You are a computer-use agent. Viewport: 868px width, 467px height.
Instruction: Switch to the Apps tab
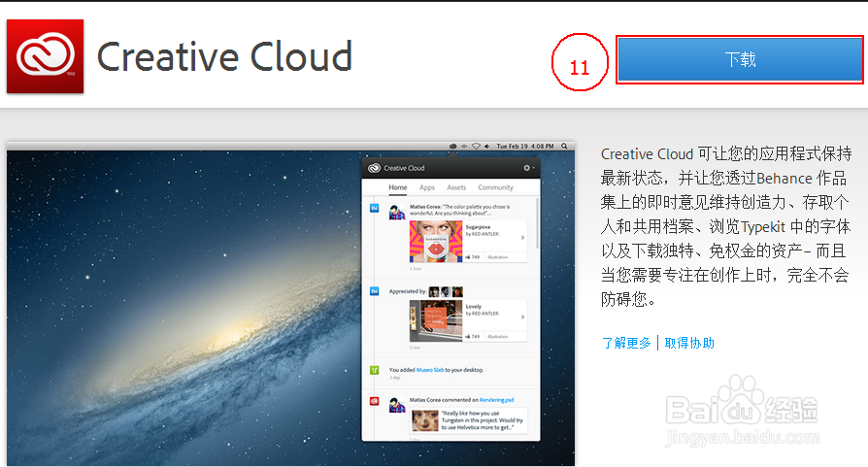tap(427, 187)
